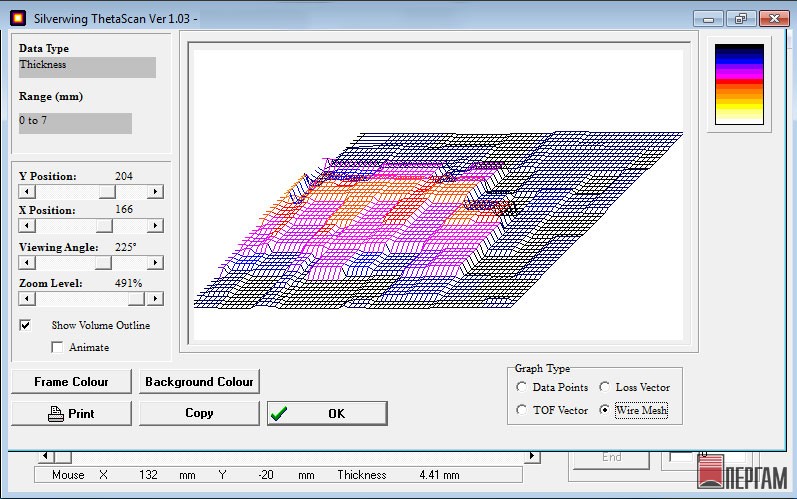Uncheck Show Volume Outline checkbox
The image size is (797, 499).
26,325
